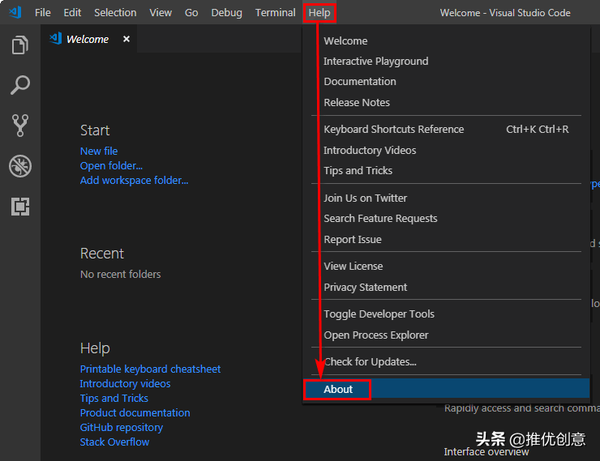This screenshot has width=600, height=461.
Task: Open the Go menu
Action: coord(191,13)
